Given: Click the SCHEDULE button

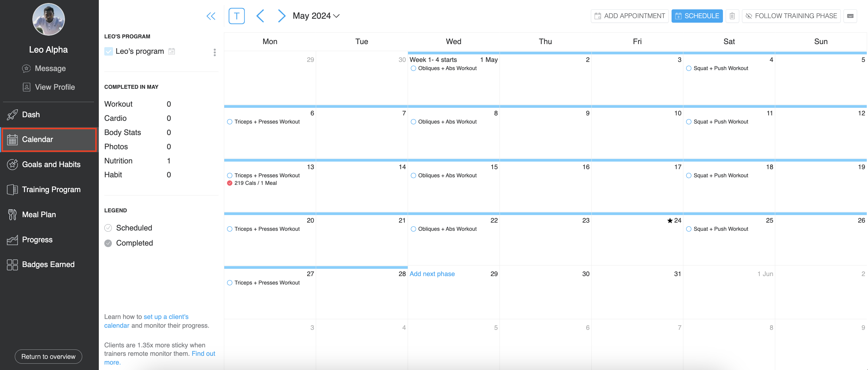Looking at the screenshot, I should [697, 15].
